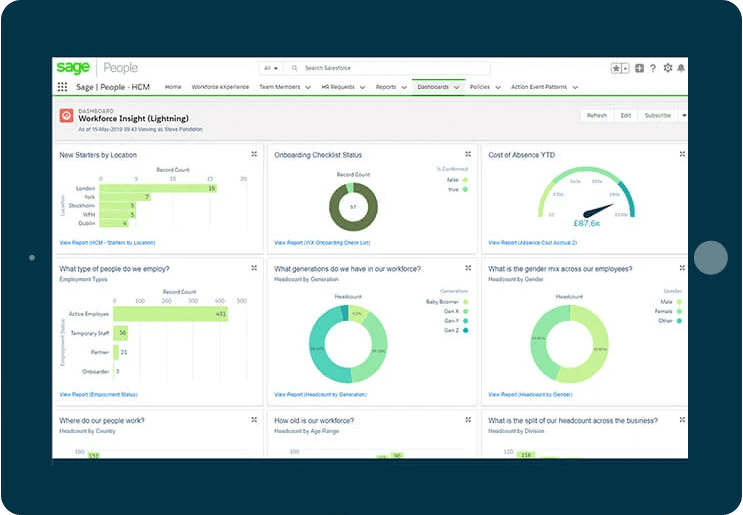The width and height of the screenshot is (743, 515).
Task: Go to the Home tab
Action: 173,87
